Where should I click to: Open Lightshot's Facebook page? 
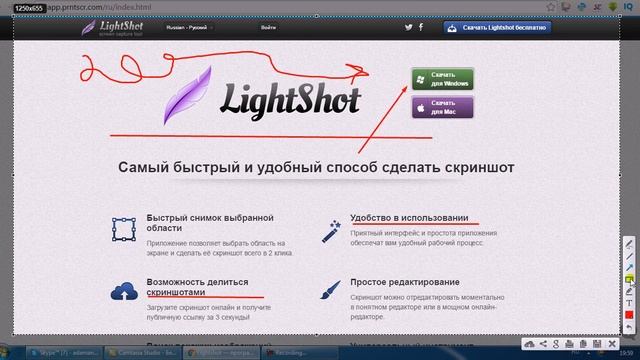click(x=421, y=27)
